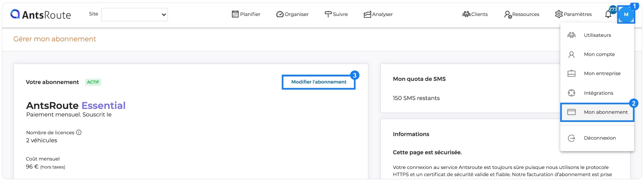This screenshot has height=181, width=644.
Task: Click the Clients people icon
Action: coord(466,14)
